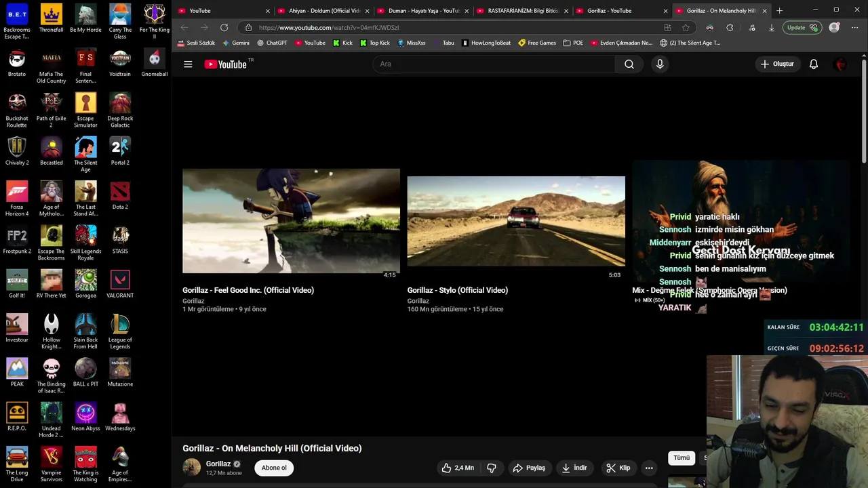Open Gorillaz channel avatar
Screen dimensions: 868x488
pos(192,467)
